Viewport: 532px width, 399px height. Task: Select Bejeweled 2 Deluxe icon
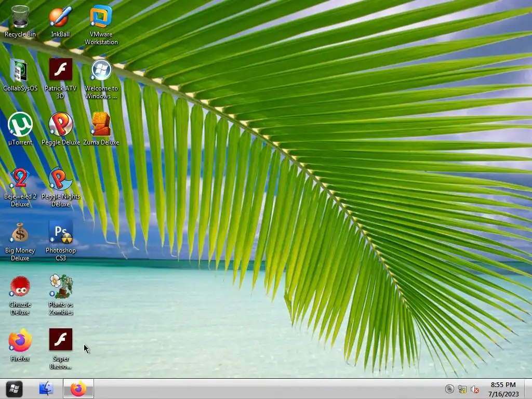click(x=20, y=187)
